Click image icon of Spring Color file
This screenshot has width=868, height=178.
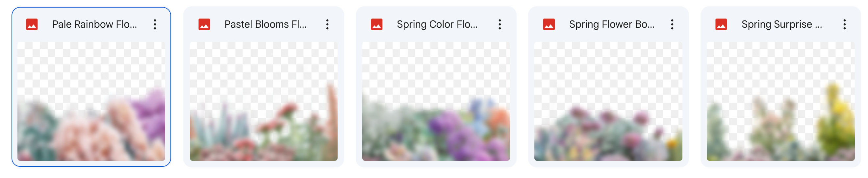point(376,24)
